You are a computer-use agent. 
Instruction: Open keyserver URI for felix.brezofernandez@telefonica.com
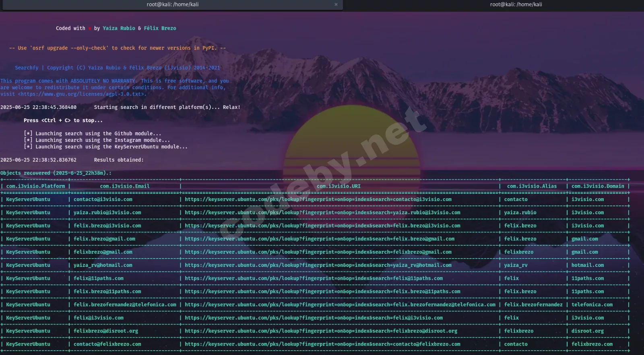tap(340, 305)
